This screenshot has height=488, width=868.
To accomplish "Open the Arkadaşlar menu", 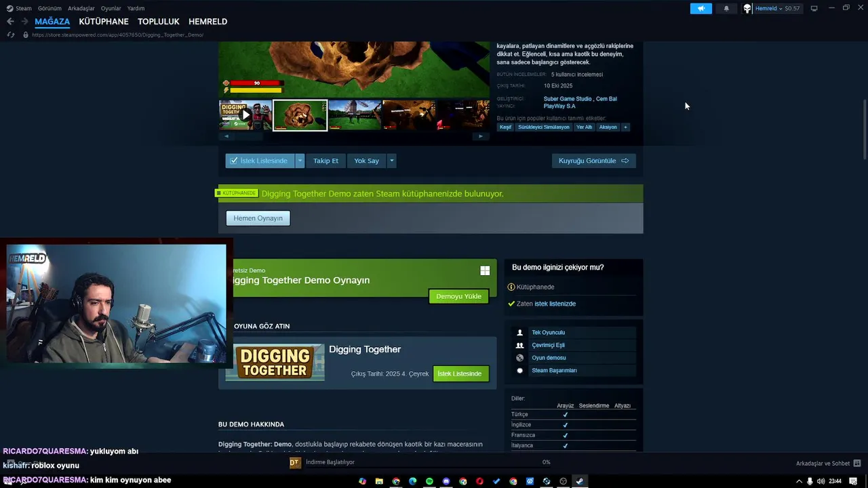I will (x=81, y=8).
